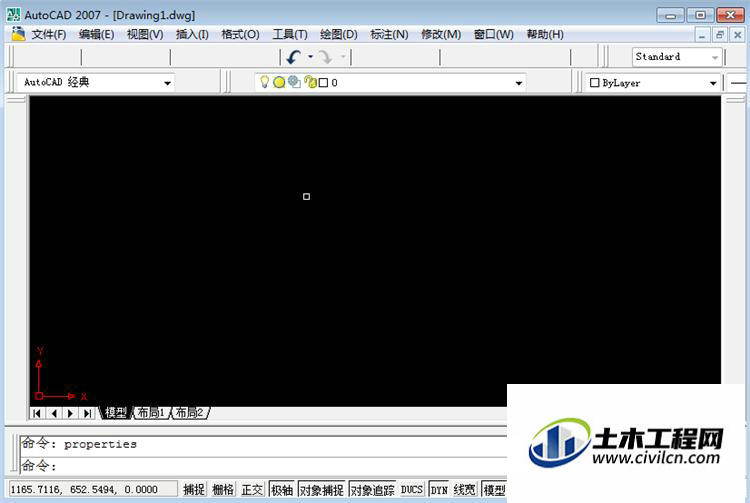Image resolution: width=750 pixels, height=503 pixels.
Task: Click the ByLayer color swatch square
Action: 595,83
